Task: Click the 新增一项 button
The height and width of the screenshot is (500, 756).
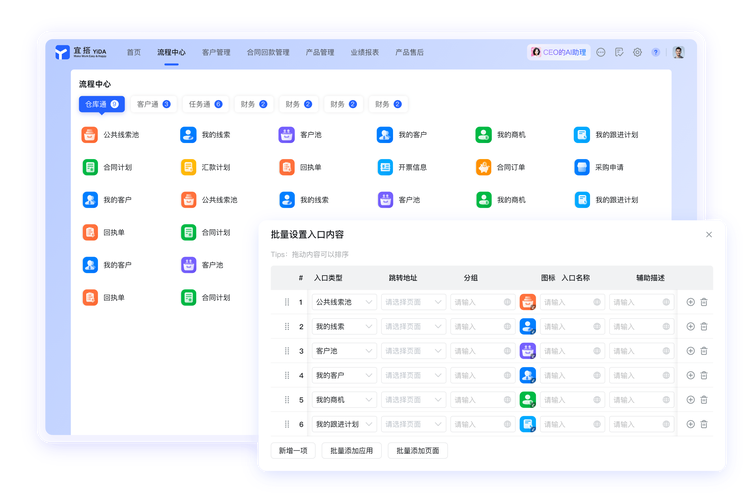Action: [x=293, y=451]
